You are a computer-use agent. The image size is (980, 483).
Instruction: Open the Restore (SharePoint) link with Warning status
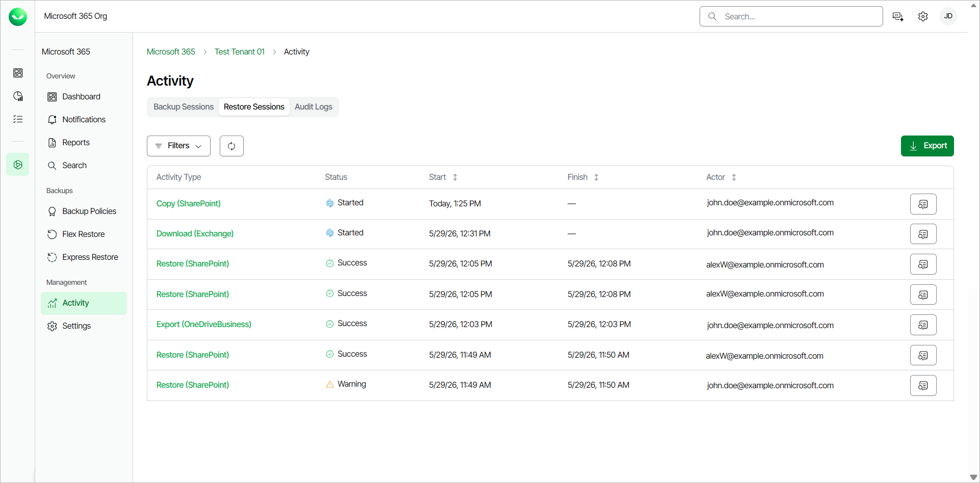[x=193, y=385]
